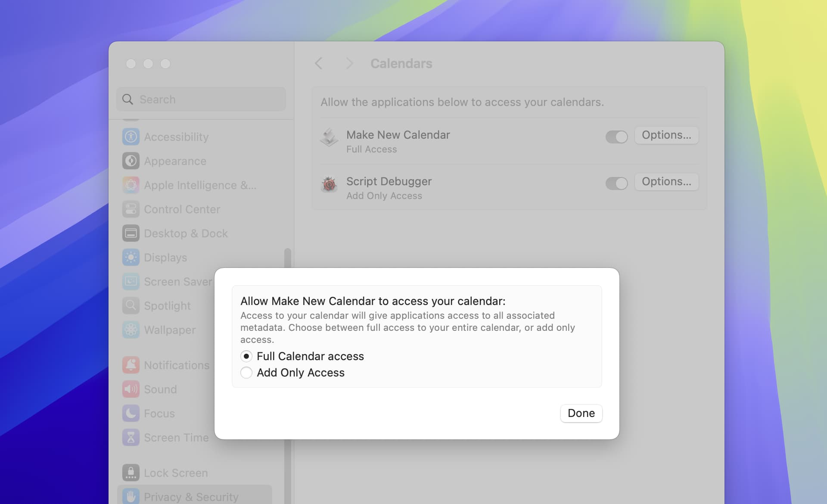The height and width of the screenshot is (504, 827).
Task: Open Options for Script Debugger
Action: pos(666,181)
